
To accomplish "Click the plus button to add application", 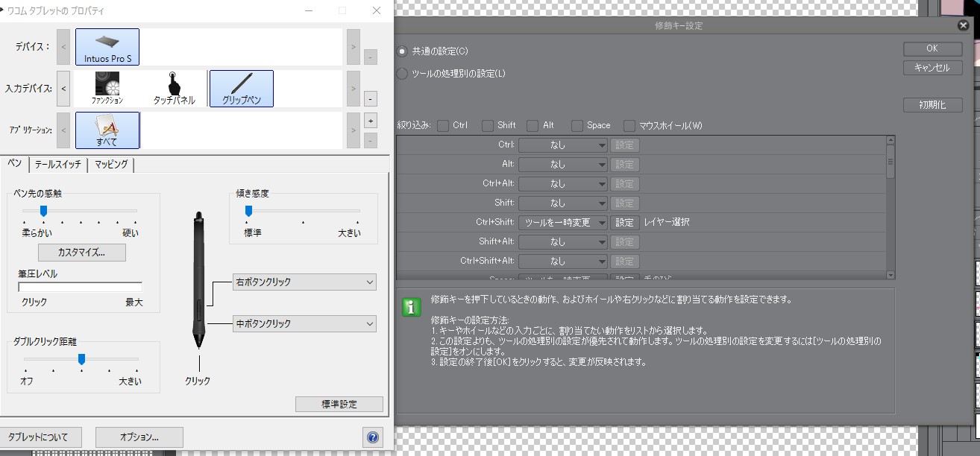I will tap(371, 121).
